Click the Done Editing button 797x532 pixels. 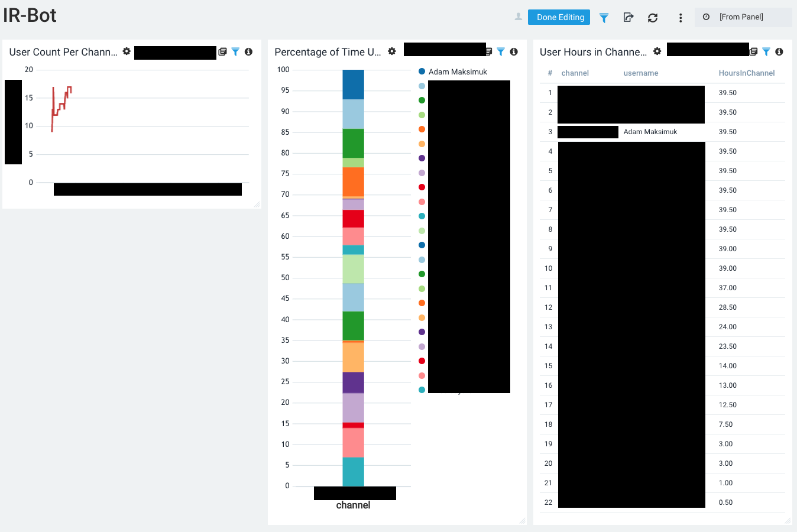[x=559, y=17]
